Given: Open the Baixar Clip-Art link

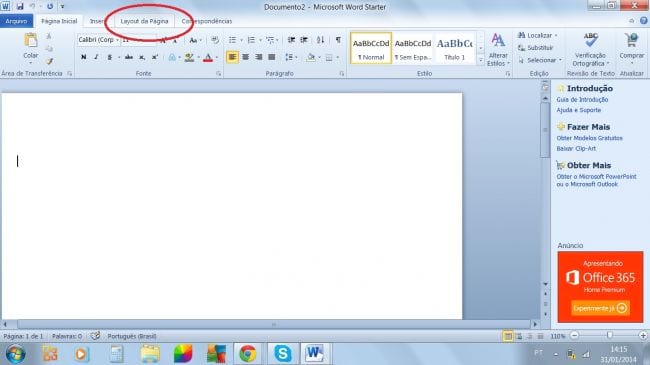Looking at the screenshot, I should [x=576, y=148].
